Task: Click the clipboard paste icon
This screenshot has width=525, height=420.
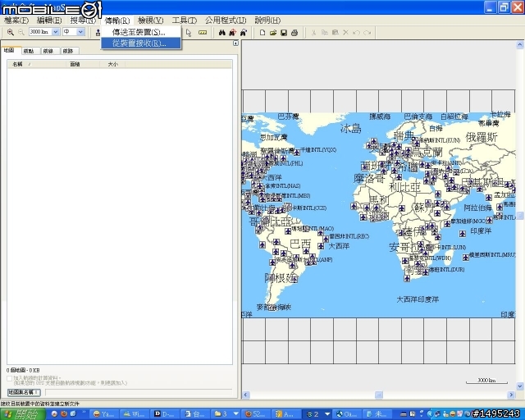Action: (x=336, y=33)
